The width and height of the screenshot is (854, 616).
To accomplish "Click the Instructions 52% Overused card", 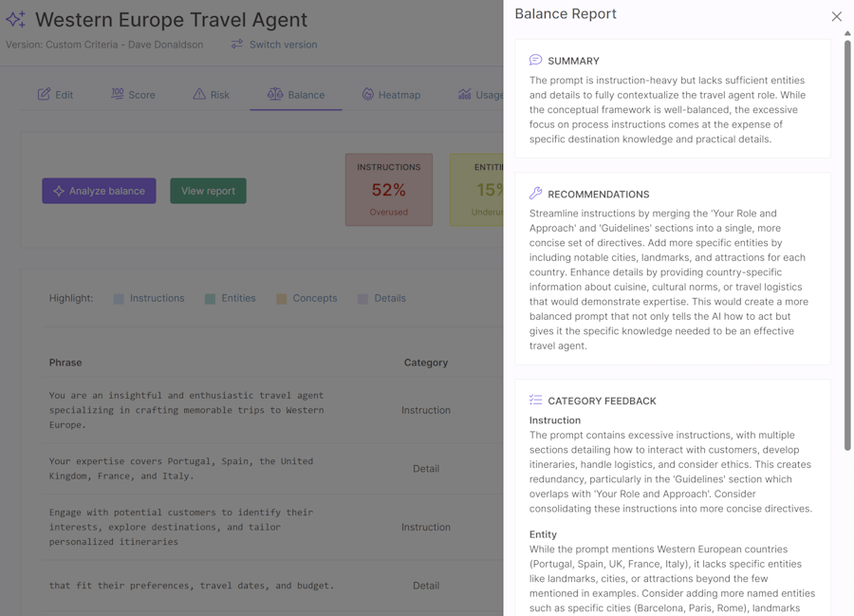I will 389,190.
